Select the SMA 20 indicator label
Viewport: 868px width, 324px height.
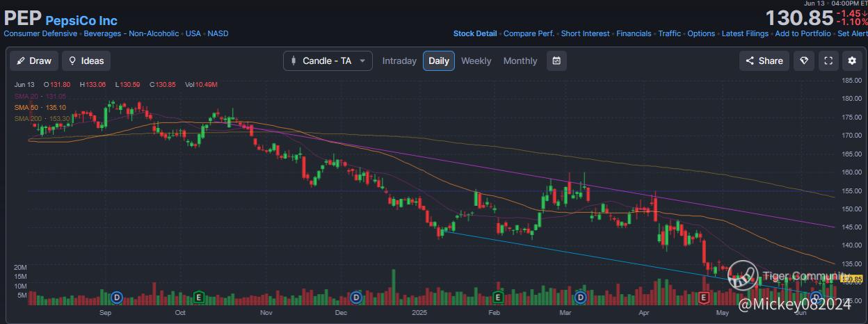[40, 96]
